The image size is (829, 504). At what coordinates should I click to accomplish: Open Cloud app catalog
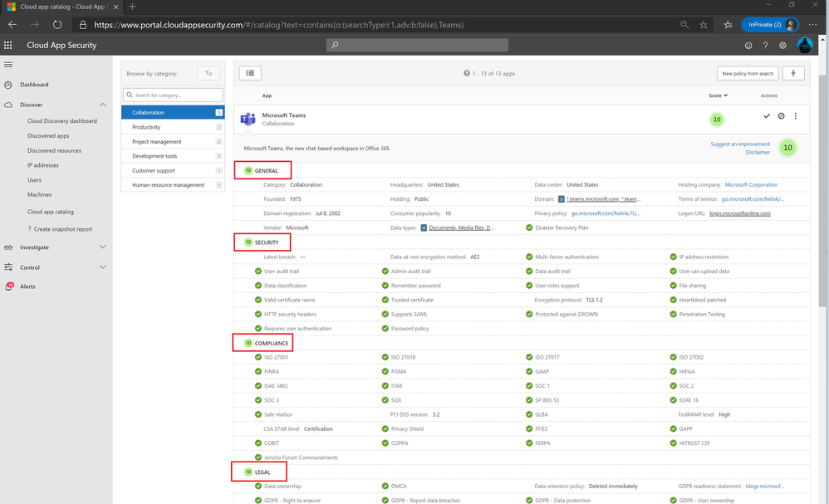[x=50, y=212]
